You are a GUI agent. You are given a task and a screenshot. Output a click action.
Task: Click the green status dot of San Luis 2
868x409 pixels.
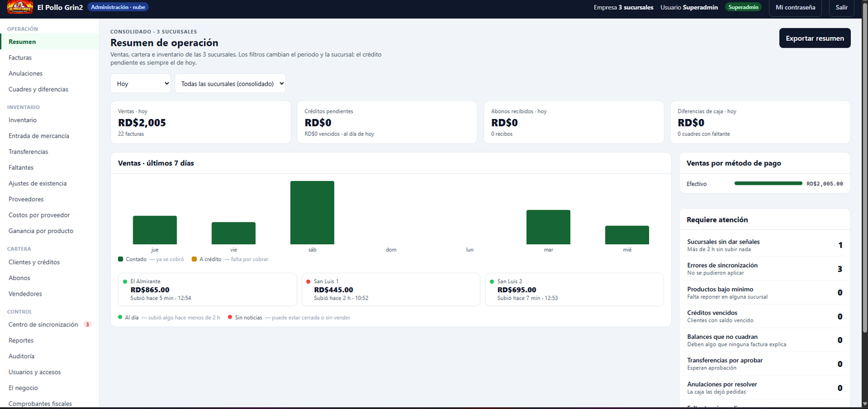(x=492, y=281)
